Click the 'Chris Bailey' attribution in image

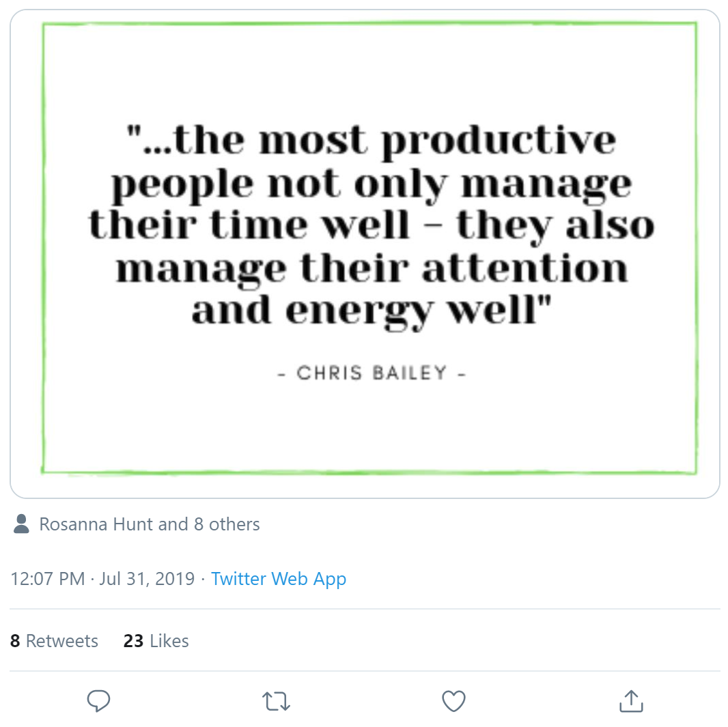pyautogui.click(x=372, y=373)
